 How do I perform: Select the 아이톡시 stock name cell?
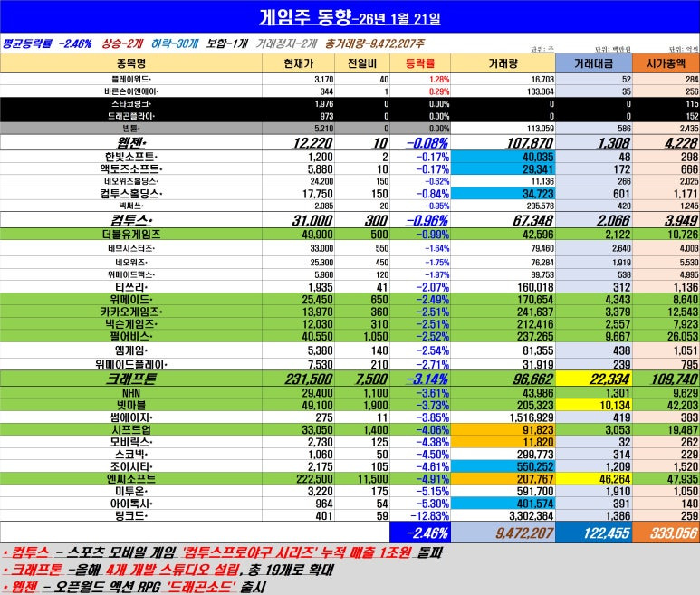(x=131, y=503)
